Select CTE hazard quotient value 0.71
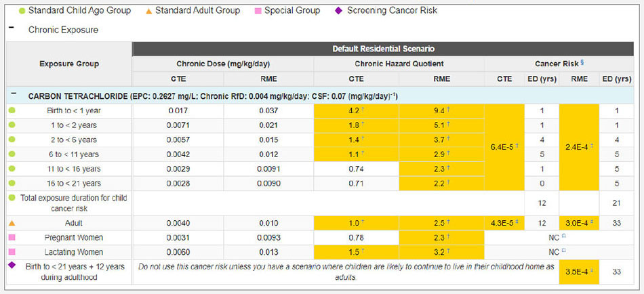Image resolution: width=644 pixels, height=294 pixels. coord(356,184)
